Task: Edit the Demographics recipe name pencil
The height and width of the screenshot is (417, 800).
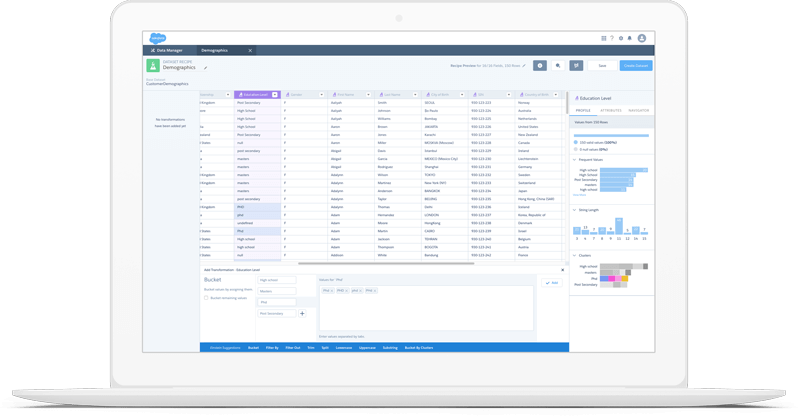Action: pos(206,68)
